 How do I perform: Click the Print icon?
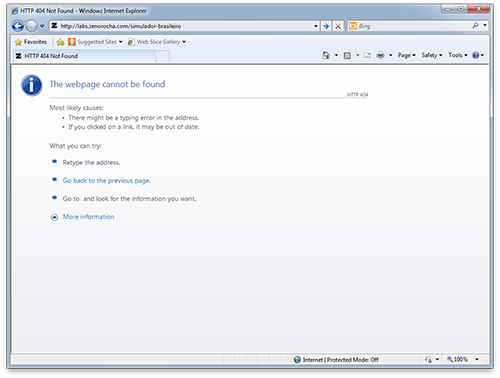click(x=380, y=55)
